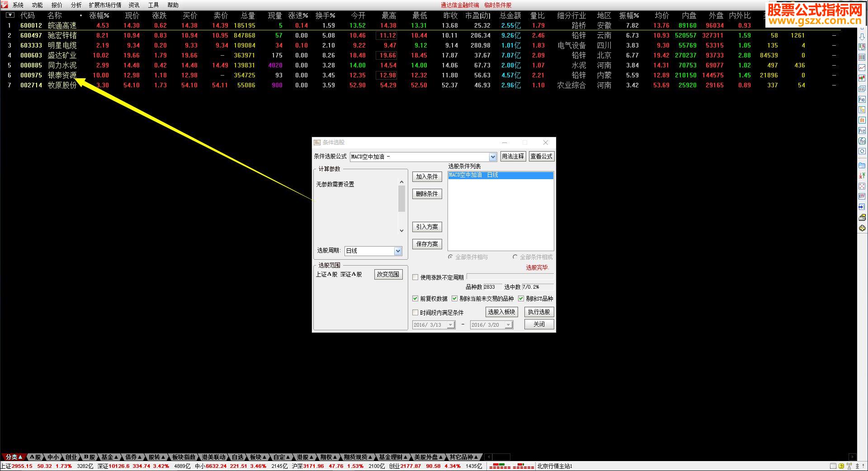Click the red-green market breadth indicator
The height and width of the screenshot is (471, 868).
coord(512,466)
